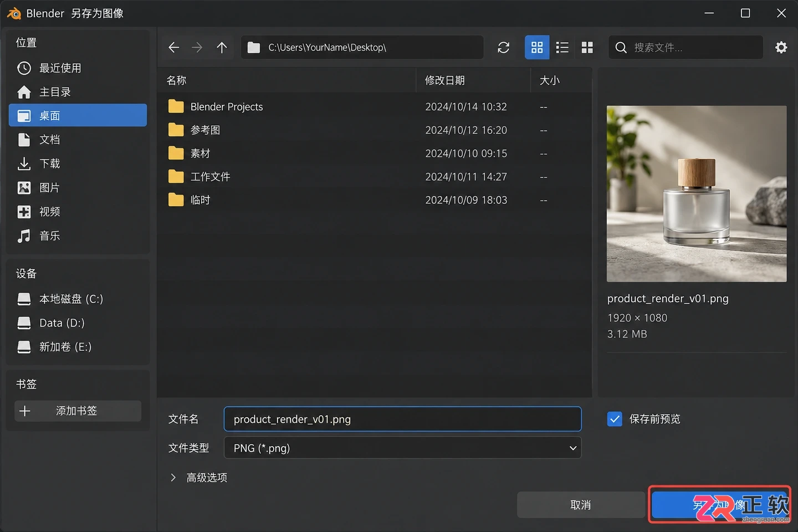Select the Blender Projects folder
This screenshot has height=532, width=798.
click(375, 106)
